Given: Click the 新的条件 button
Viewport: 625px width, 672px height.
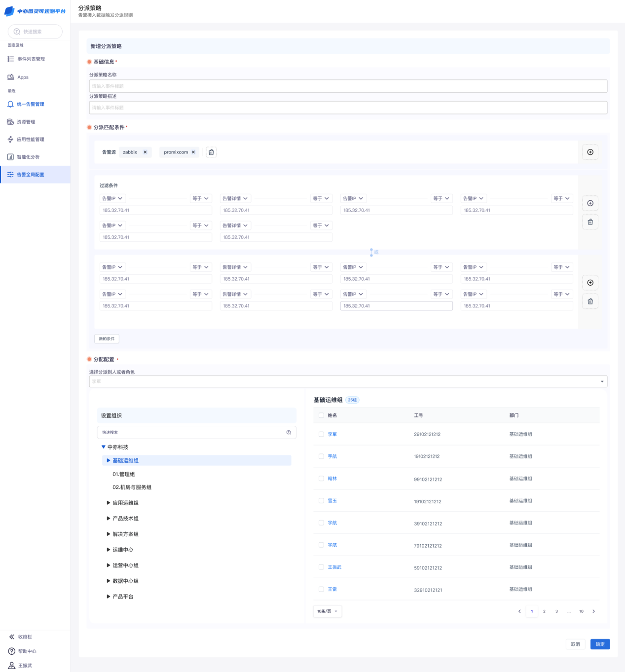Looking at the screenshot, I should 107,339.
